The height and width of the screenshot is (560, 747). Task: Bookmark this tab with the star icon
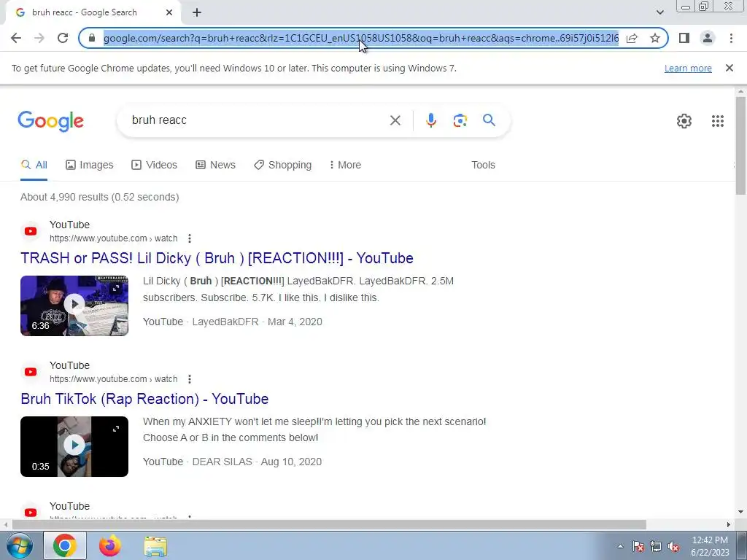coord(655,38)
